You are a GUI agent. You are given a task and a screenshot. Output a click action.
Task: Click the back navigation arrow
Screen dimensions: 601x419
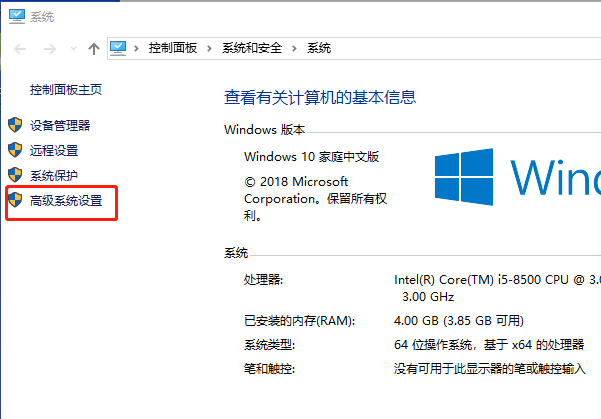point(20,49)
